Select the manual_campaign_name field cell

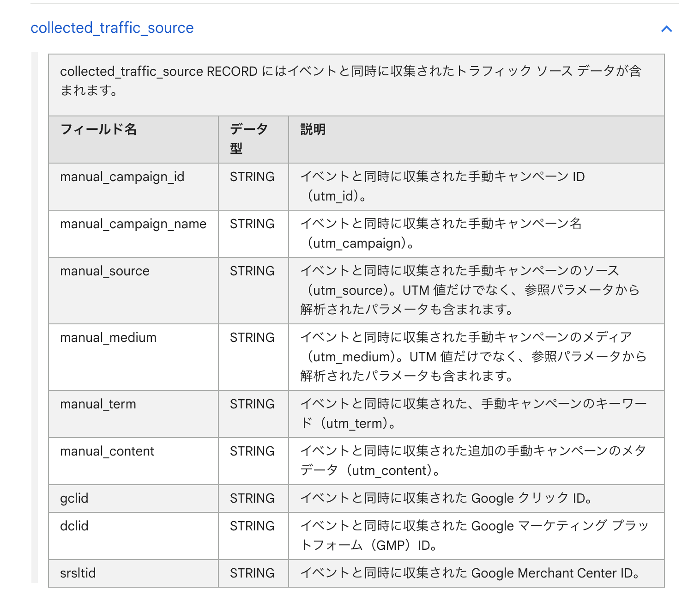[133, 224]
